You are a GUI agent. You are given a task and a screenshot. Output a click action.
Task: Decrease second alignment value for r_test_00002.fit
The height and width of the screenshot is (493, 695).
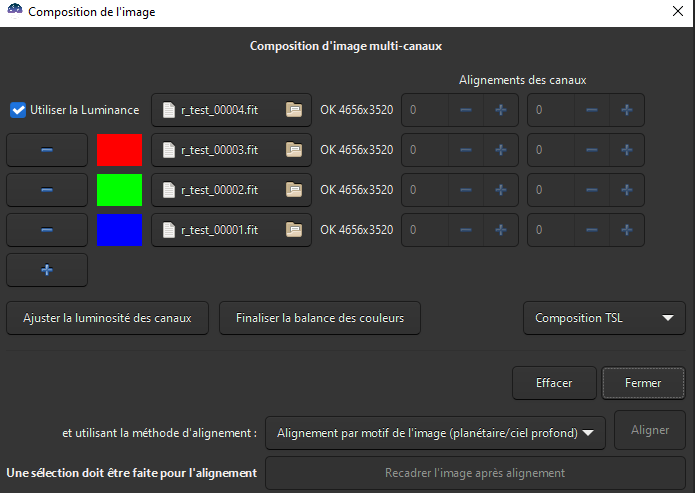click(x=592, y=190)
